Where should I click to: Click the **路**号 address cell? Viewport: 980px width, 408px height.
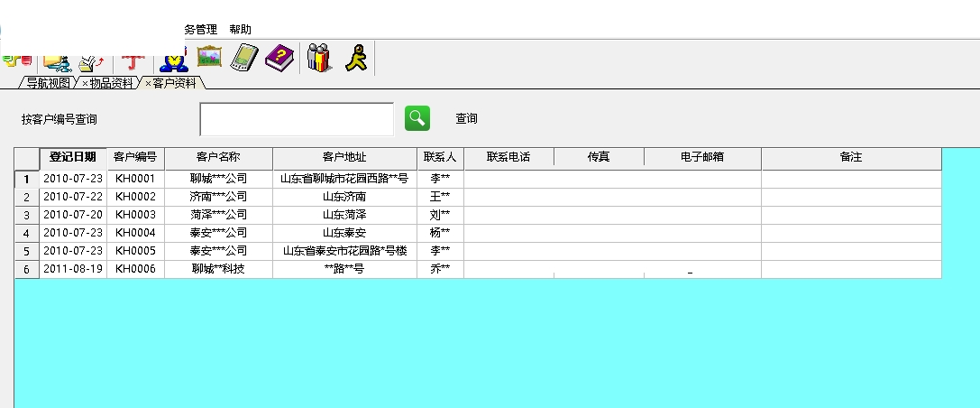(x=344, y=269)
